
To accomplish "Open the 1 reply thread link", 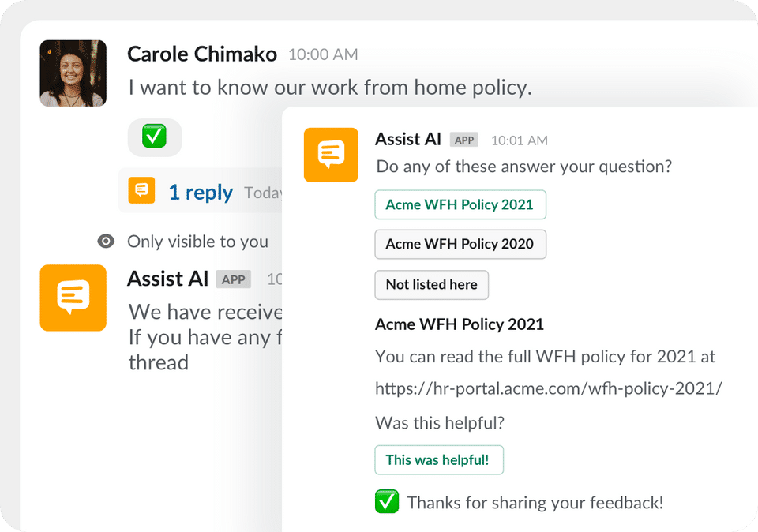I will tap(201, 193).
